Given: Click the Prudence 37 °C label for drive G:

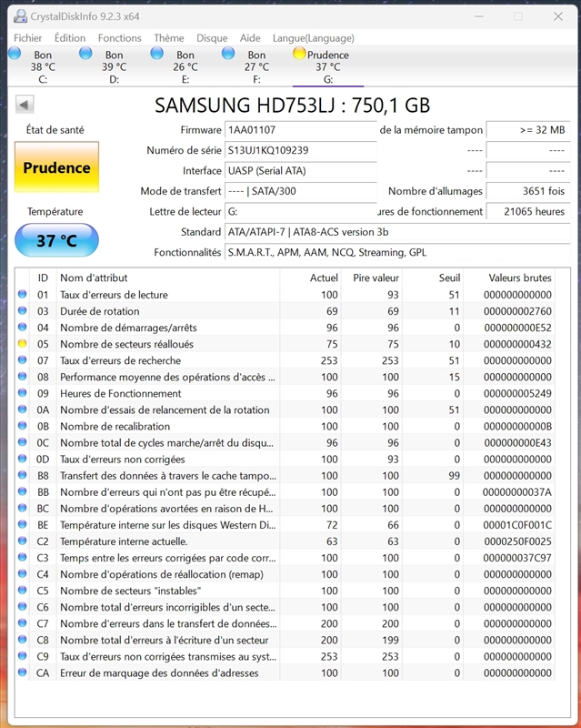Looking at the screenshot, I should [328, 61].
